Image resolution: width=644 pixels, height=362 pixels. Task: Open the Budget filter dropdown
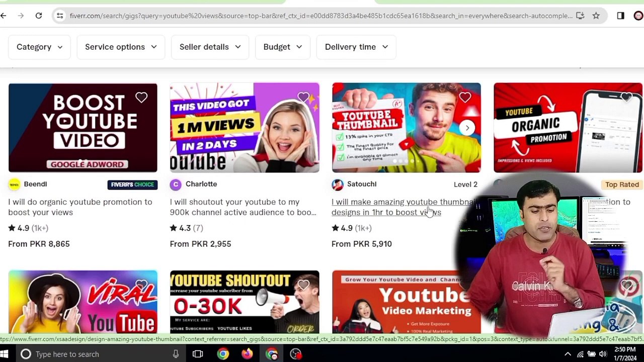tap(283, 47)
